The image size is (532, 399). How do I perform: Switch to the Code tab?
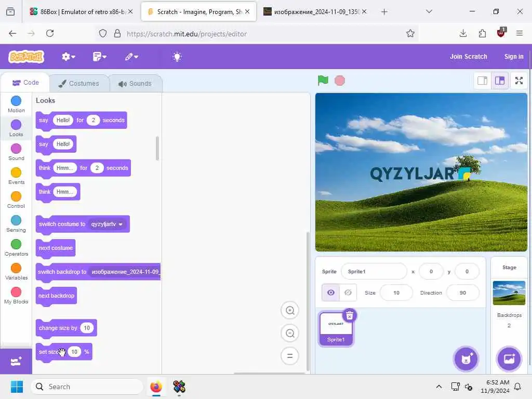[26, 83]
